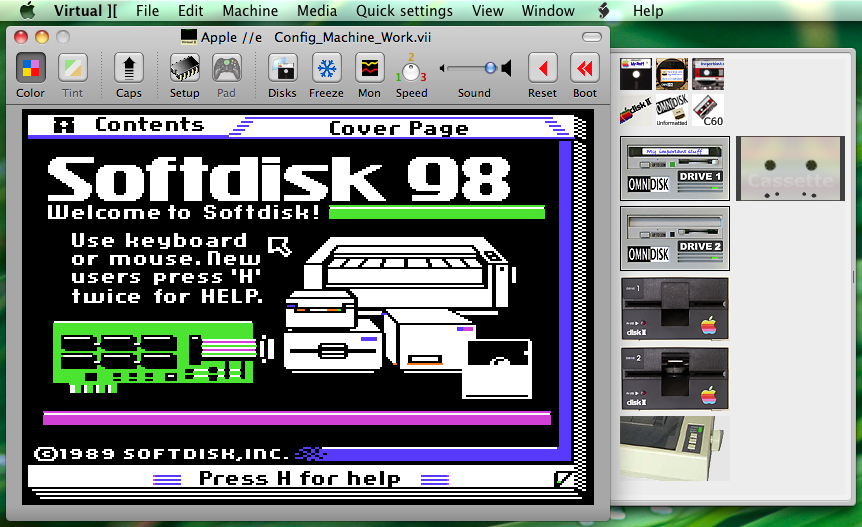Select the red cassette tape image thumbnail
Screen dimensions: 862x527
tap(708, 74)
